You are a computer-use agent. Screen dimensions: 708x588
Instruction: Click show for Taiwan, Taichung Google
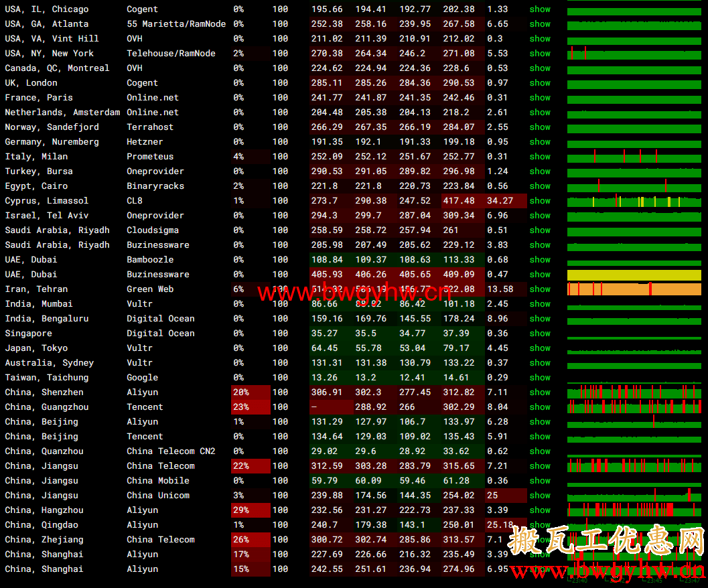540,378
